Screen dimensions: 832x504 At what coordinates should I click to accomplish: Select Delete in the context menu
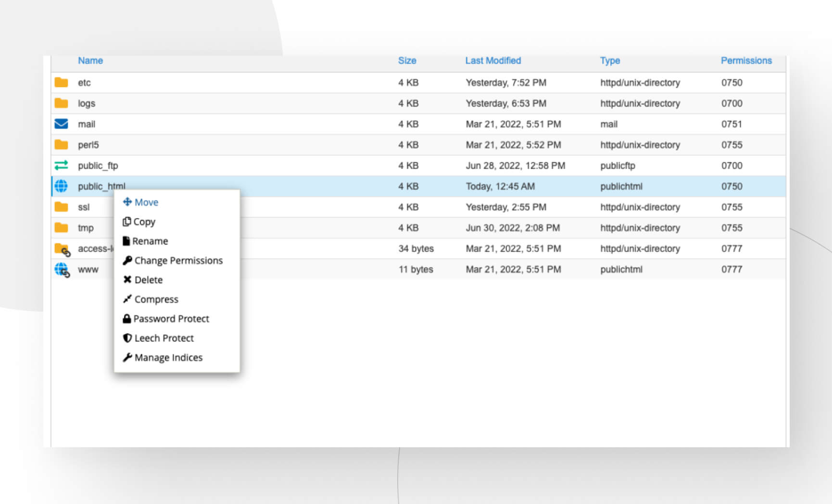[x=148, y=280]
